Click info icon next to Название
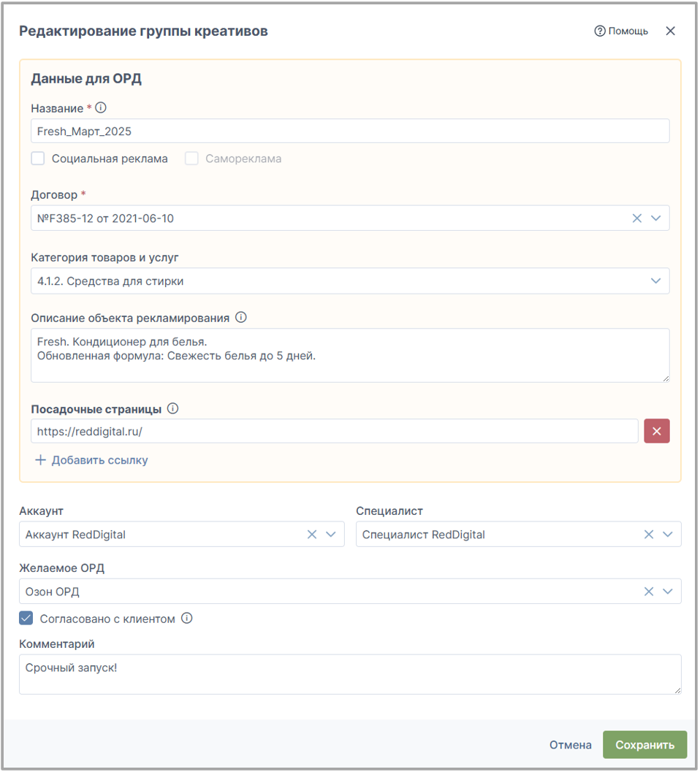Viewport: 700px width, 772px height. coord(101,108)
